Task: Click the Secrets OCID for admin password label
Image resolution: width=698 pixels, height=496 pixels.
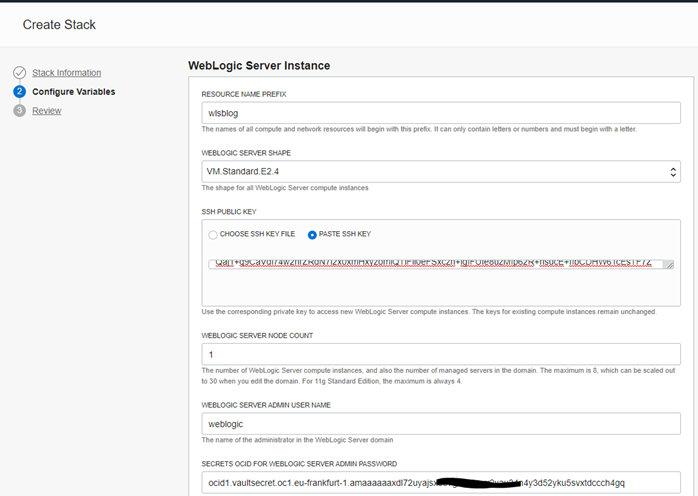Action: 299,464
